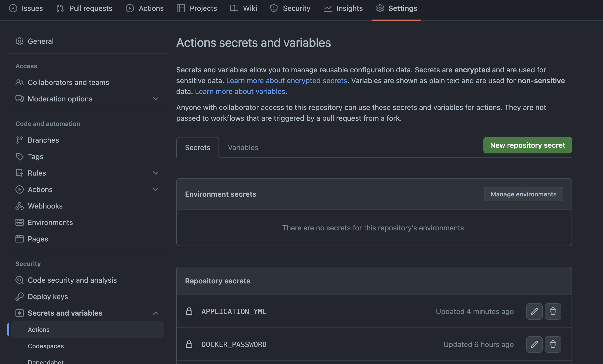603x364 pixels.
Task: Click the Branches icon in sidebar
Action: click(20, 140)
